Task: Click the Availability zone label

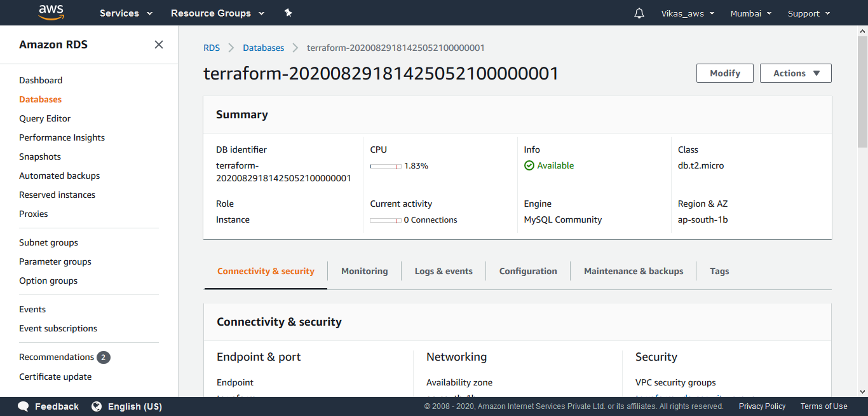Action: click(459, 382)
